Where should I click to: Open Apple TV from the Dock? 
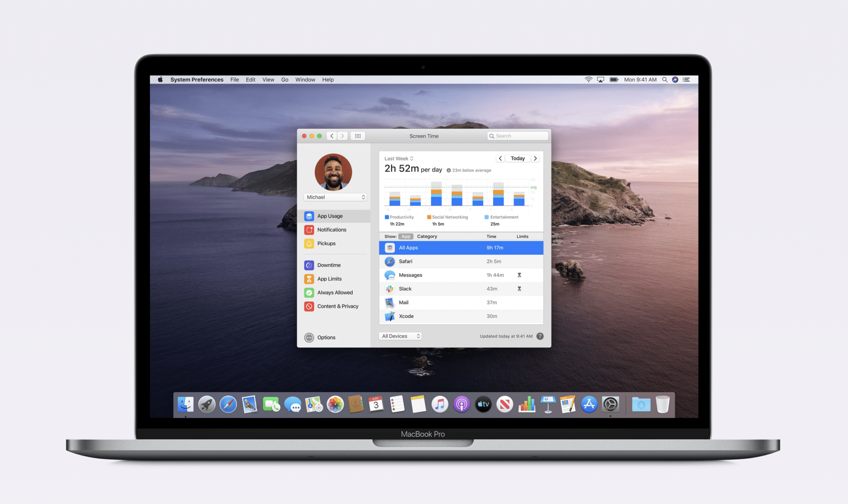pos(483,404)
